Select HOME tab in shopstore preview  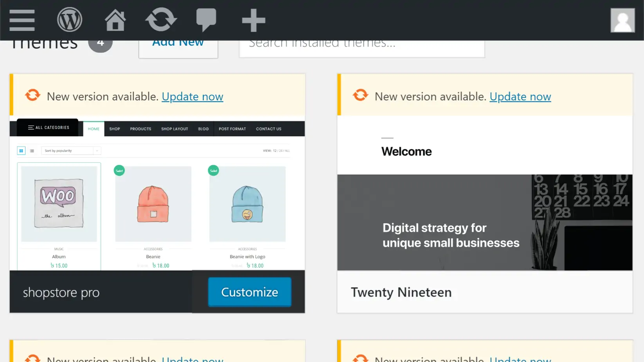tap(94, 129)
